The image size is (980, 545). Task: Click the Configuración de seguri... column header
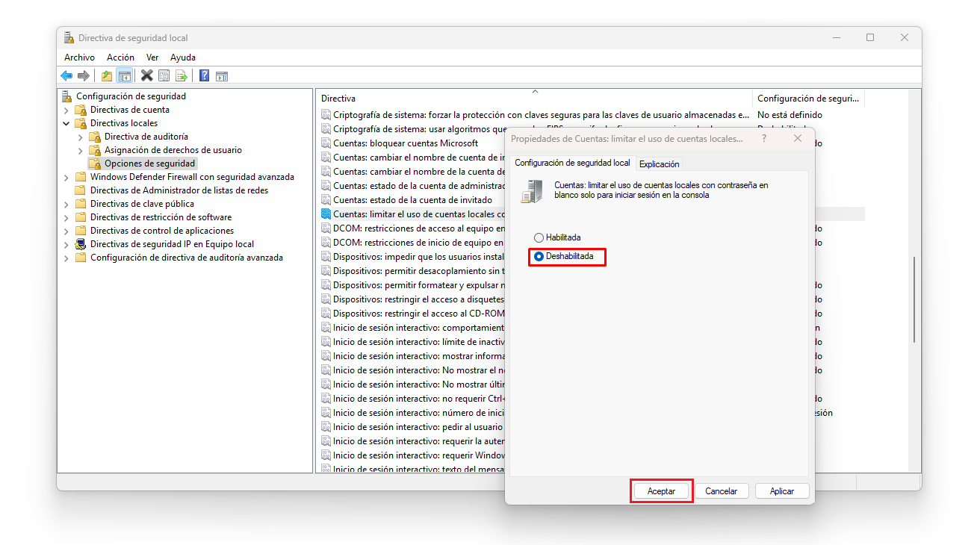pyautogui.click(x=808, y=99)
